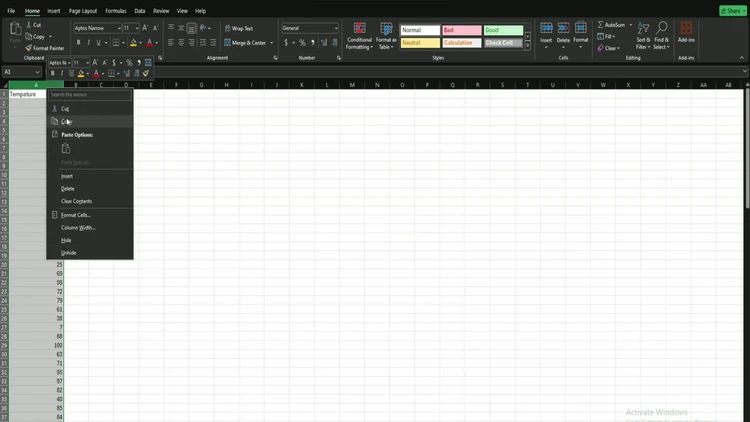
Task: Click the Decrease Font Size icon in the ribbon
Action: click(x=155, y=28)
